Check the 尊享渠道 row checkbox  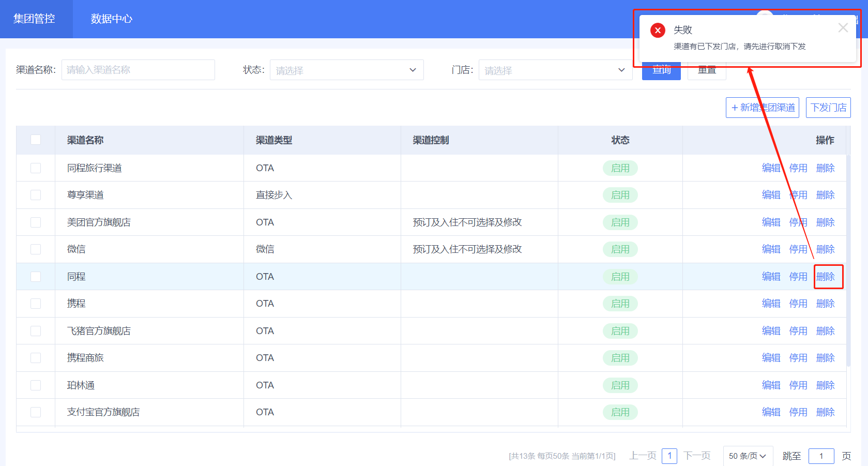pyautogui.click(x=36, y=195)
